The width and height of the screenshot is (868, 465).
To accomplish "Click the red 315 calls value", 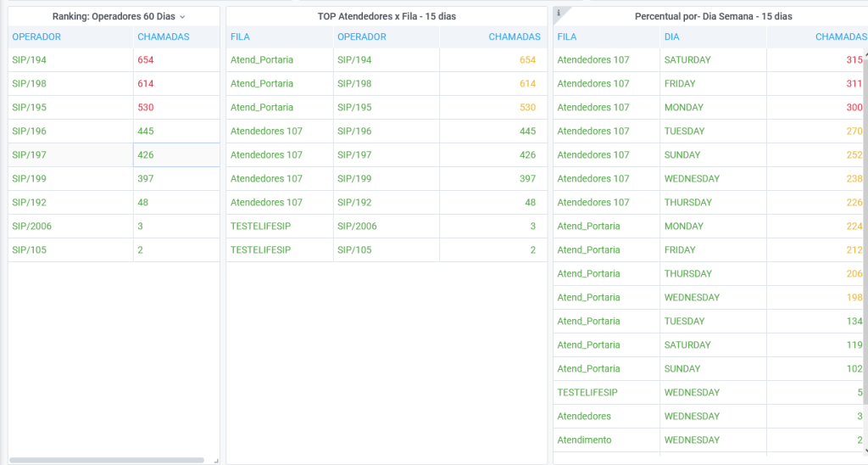I will [854, 60].
